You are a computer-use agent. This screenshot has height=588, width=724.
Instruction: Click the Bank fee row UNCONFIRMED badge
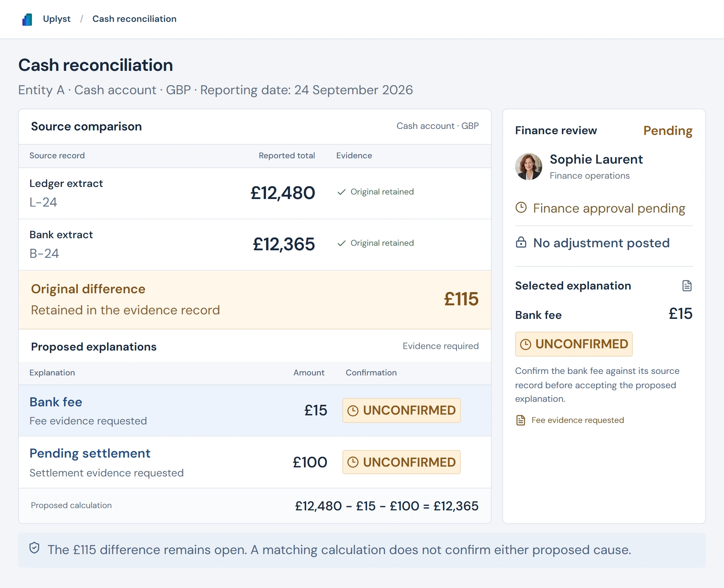(x=402, y=410)
